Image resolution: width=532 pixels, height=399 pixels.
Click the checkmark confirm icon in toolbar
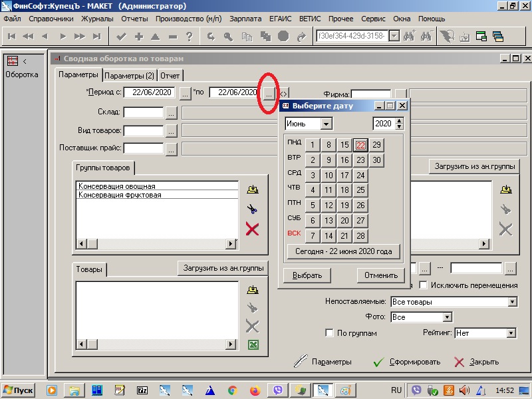(x=121, y=37)
